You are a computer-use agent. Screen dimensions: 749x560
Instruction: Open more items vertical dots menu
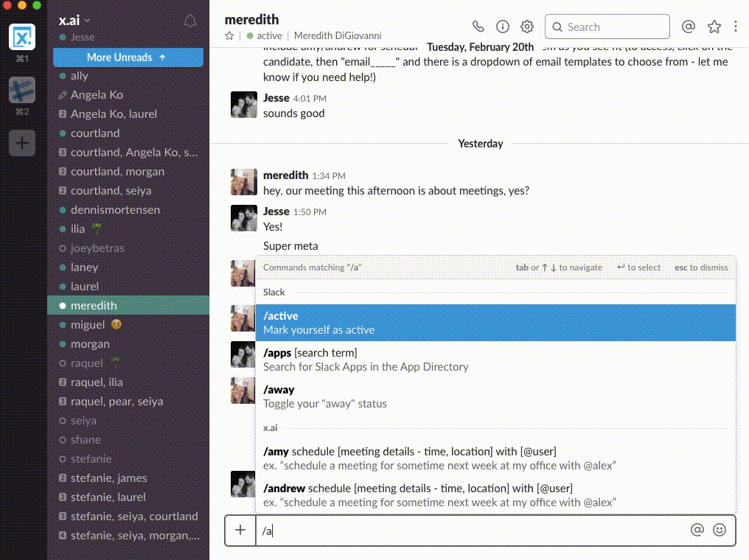pyautogui.click(x=736, y=27)
